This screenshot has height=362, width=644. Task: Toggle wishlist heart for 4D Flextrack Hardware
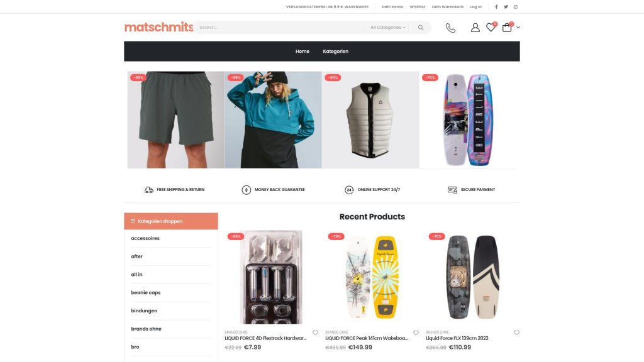pyautogui.click(x=315, y=333)
